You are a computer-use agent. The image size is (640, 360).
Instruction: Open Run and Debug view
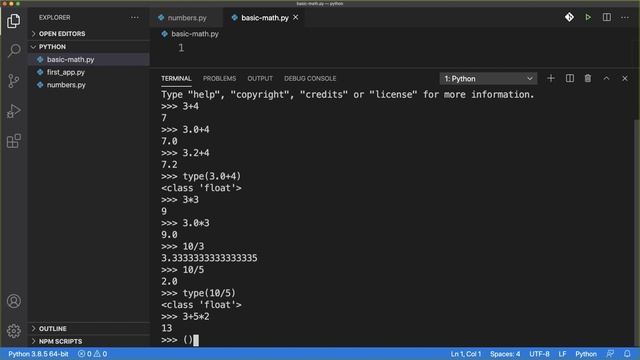click(13, 111)
